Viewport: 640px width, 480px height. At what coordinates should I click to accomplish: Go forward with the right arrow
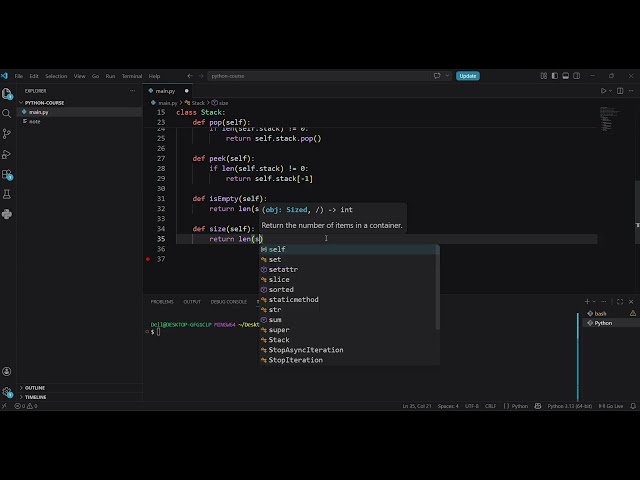pos(201,76)
